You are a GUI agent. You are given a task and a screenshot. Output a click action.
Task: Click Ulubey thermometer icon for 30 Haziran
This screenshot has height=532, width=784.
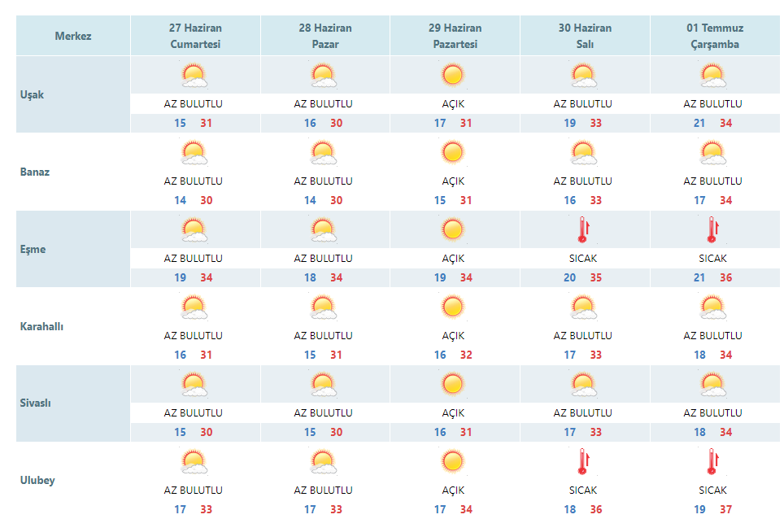583,461
